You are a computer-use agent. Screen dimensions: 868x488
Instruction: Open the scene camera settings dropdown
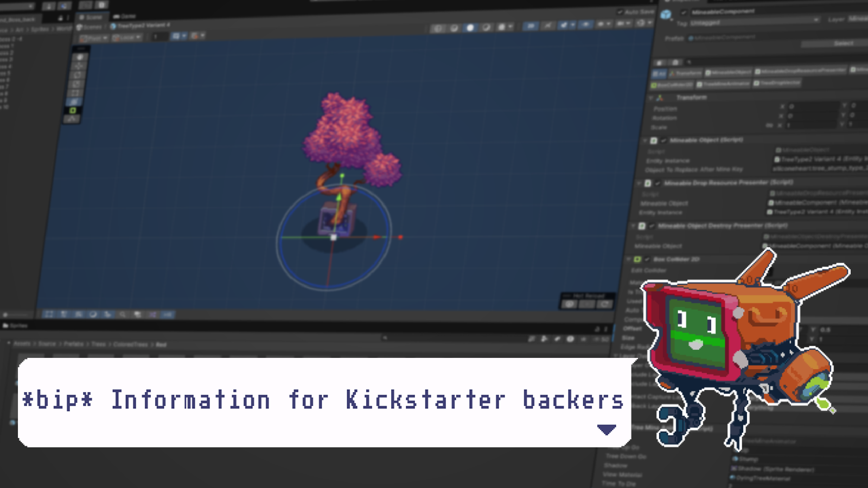click(623, 24)
